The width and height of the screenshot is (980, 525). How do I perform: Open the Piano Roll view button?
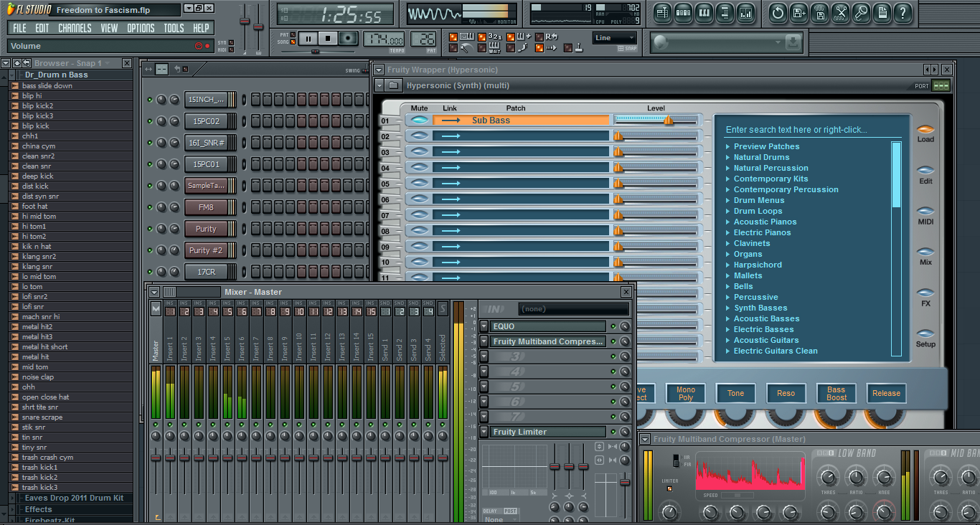point(704,13)
